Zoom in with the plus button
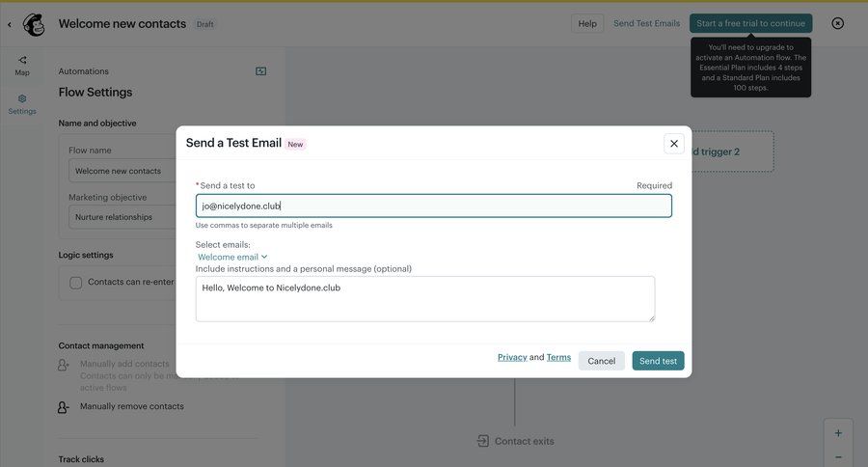This screenshot has height=467, width=868. pyautogui.click(x=838, y=433)
